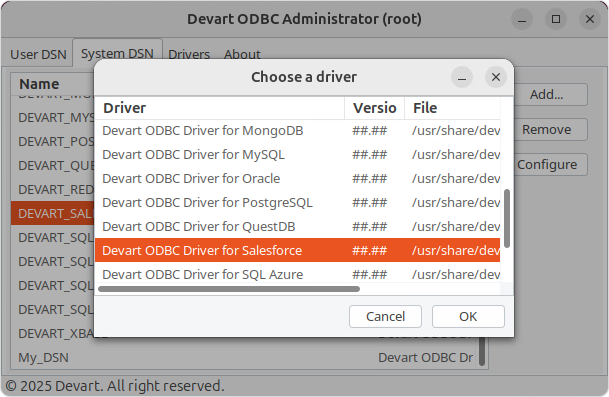Select Devart ODBC Driver for PostgreSQL row

pyautogui.click(x=298, y=203)
